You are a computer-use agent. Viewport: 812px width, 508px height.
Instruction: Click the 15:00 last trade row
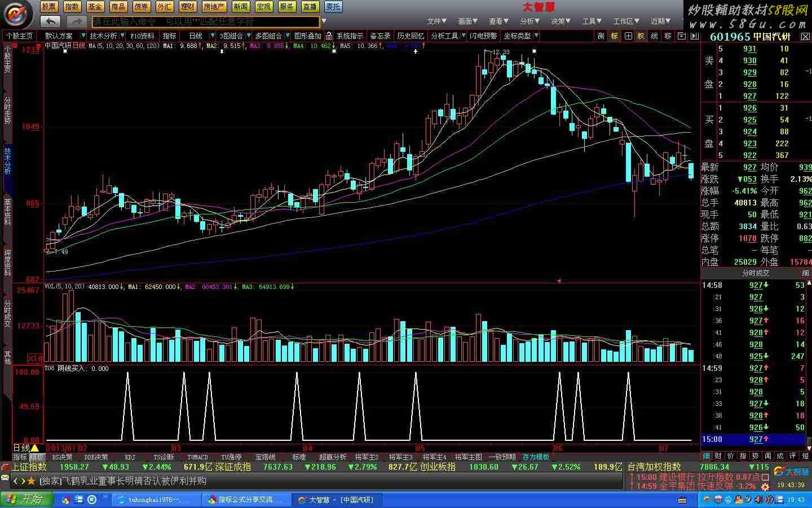pos(753,439)
